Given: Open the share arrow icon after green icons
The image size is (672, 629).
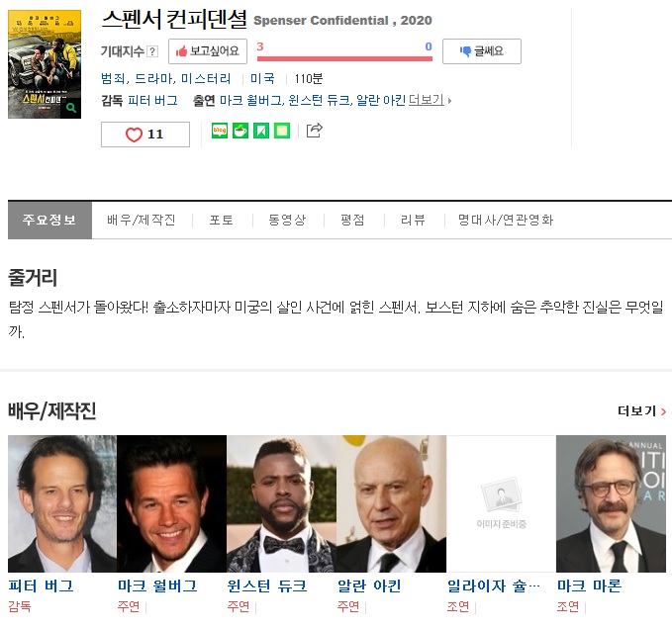Looking at the screenshot, I should coord(315,130).
